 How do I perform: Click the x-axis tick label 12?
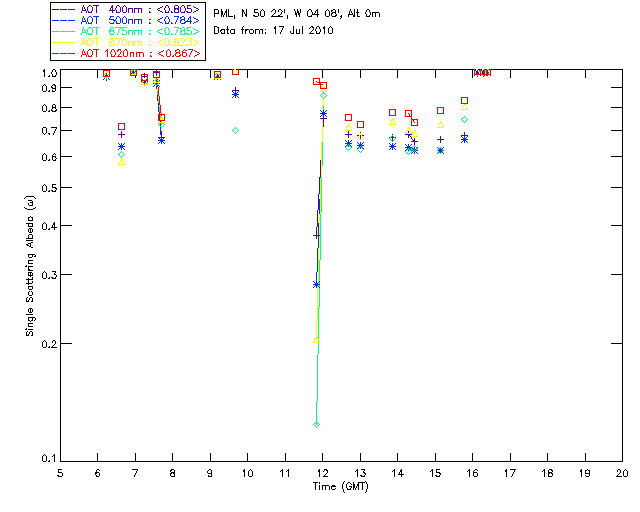322,473
